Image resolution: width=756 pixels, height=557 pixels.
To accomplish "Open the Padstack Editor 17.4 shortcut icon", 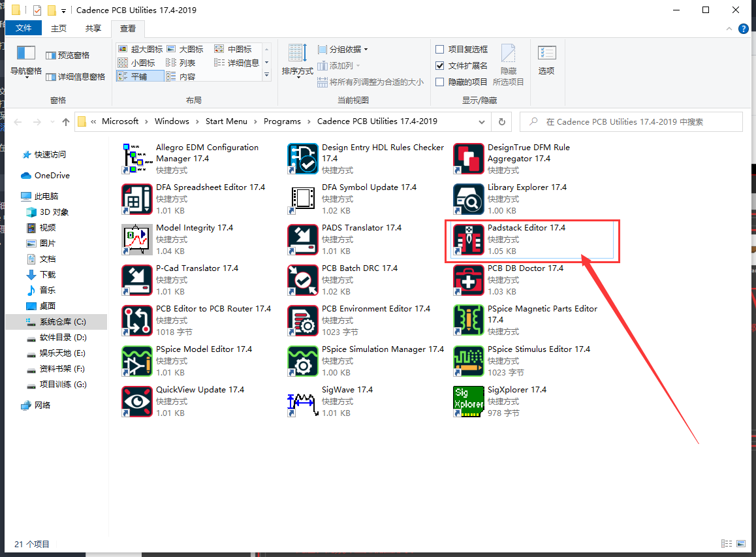I will (468, 240).
